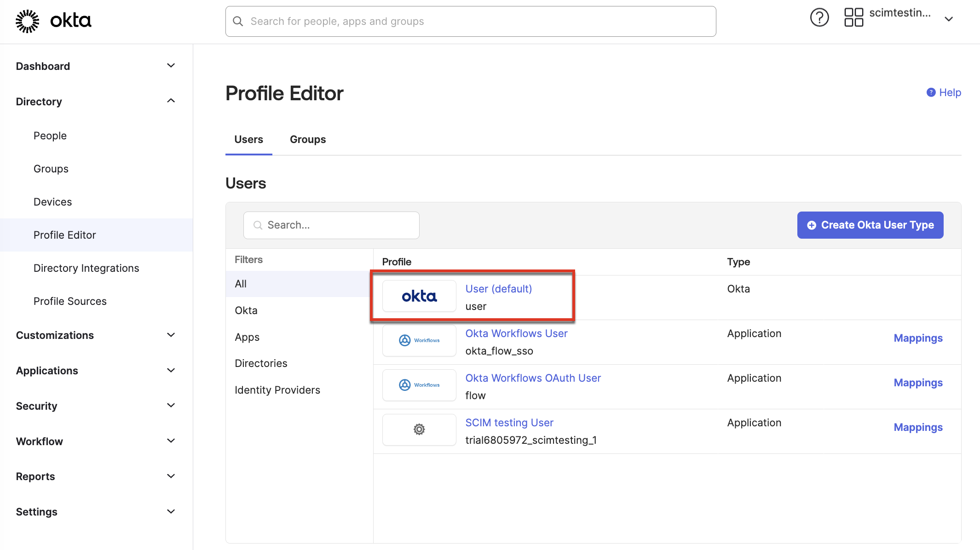Click the Create Okta User Type button
This screenshot has height=550, width=980.
coord(870,225)
